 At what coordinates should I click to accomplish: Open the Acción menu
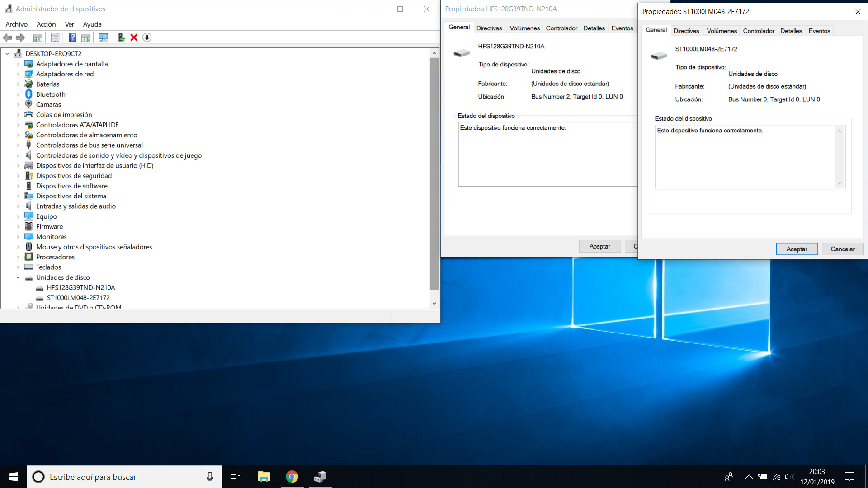click(x=46, y=24)
